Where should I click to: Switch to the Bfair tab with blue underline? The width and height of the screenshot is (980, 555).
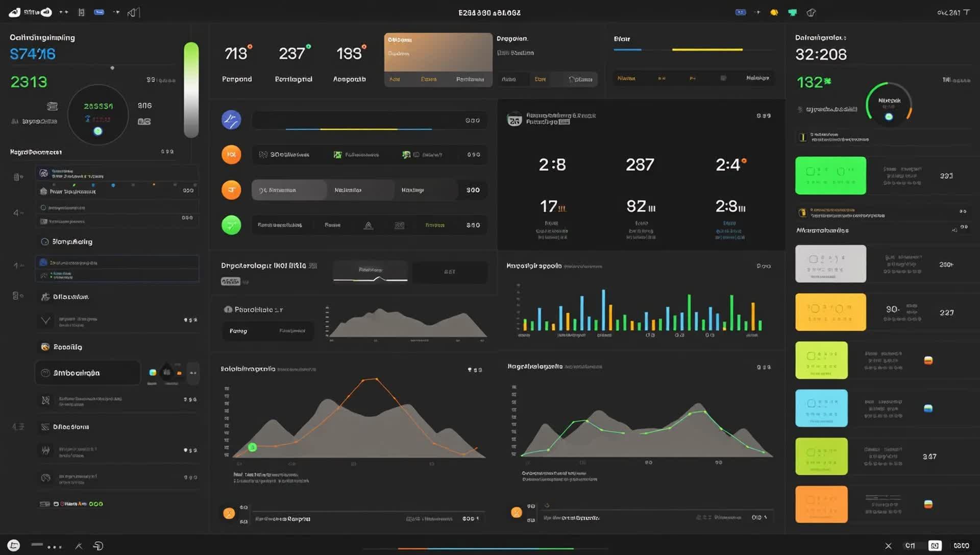click(622, 39)
